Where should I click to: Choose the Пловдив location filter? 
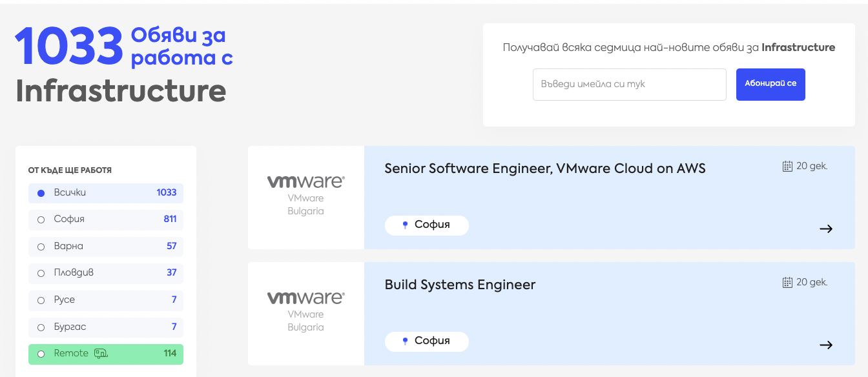pyautogui.click(x=106, y=273)
